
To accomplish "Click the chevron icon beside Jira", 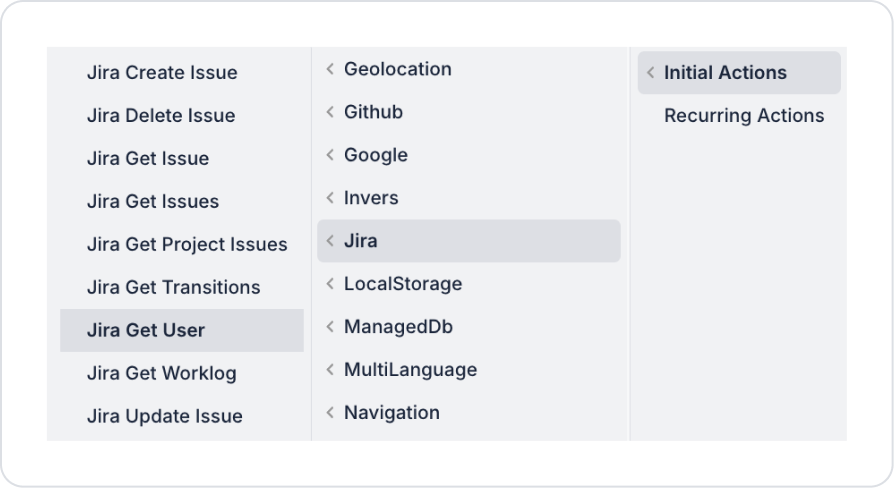I will (x=330, y=242).
